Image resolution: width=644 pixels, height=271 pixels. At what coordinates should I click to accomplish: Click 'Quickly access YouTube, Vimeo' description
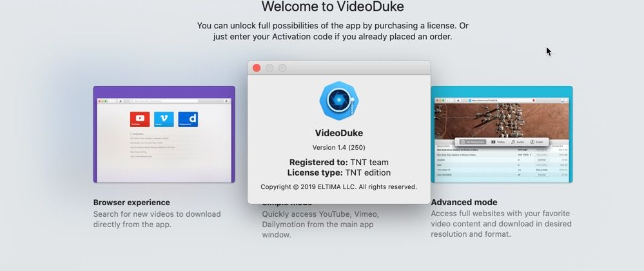320,225
